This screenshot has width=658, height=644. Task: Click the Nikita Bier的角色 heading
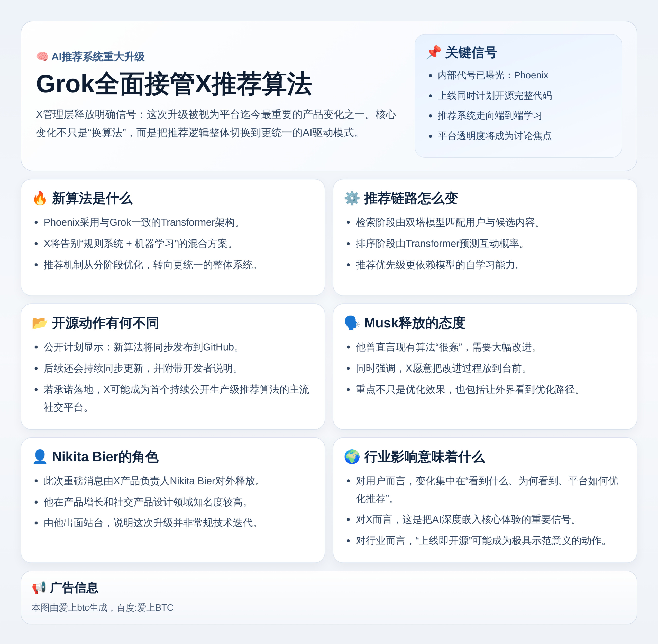coord(105,457)
